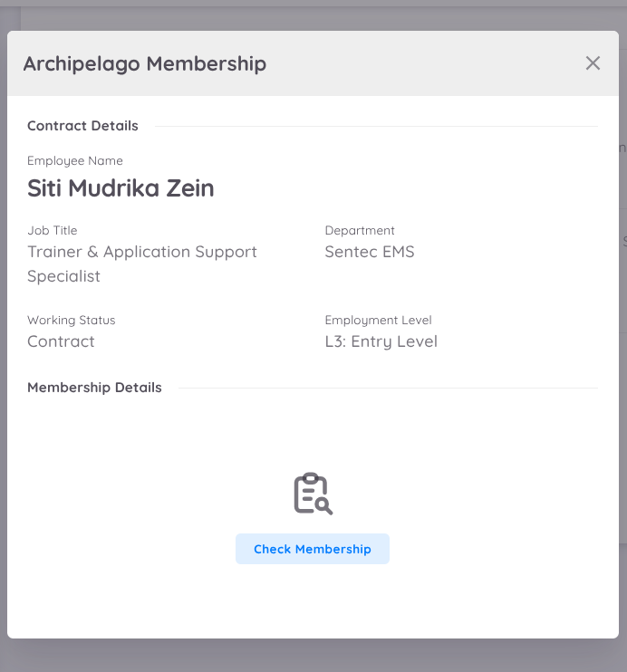627x672 pixels.
Task: Click the Sentec EMS department value
Action: 370,252
